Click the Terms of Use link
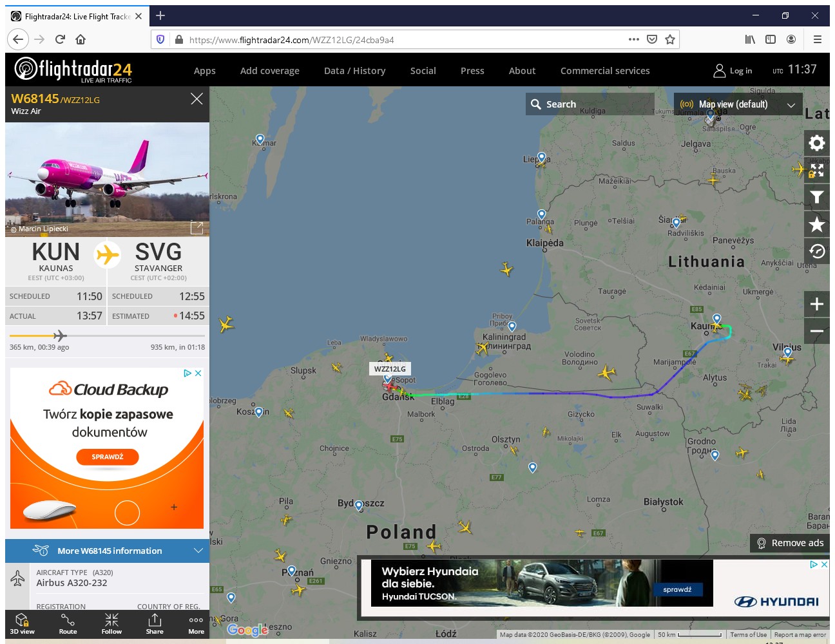The image size is (835, 644). [x=748, y=634]
